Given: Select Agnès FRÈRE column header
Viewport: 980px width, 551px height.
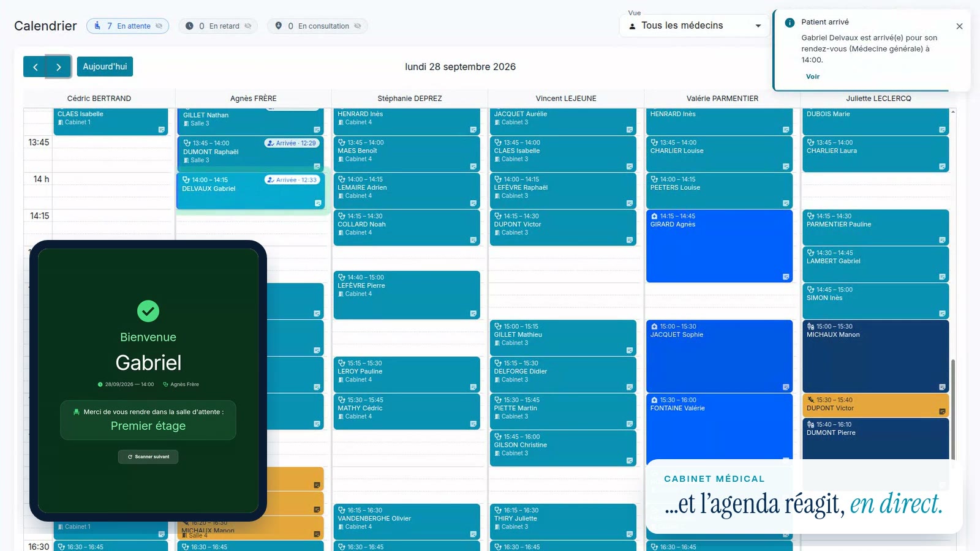Looking at the screenshot, I should click(x=254, y=99).
